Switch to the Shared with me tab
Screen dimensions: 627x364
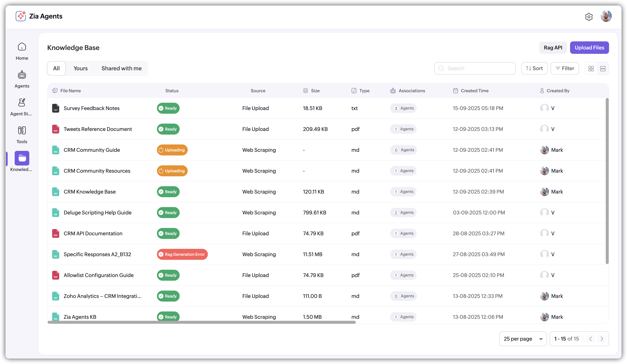tap(121, 68)
